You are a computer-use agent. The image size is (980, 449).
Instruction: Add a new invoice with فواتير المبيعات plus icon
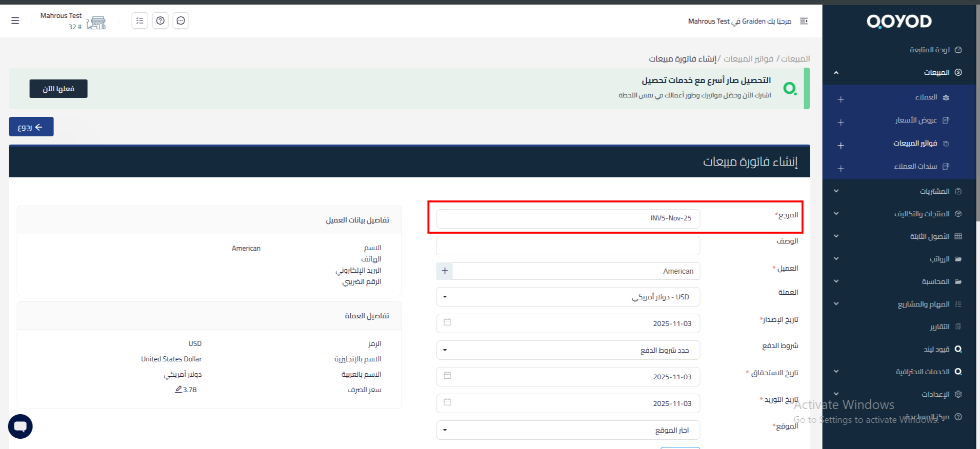pyautogui.click(x=841, y=146)
